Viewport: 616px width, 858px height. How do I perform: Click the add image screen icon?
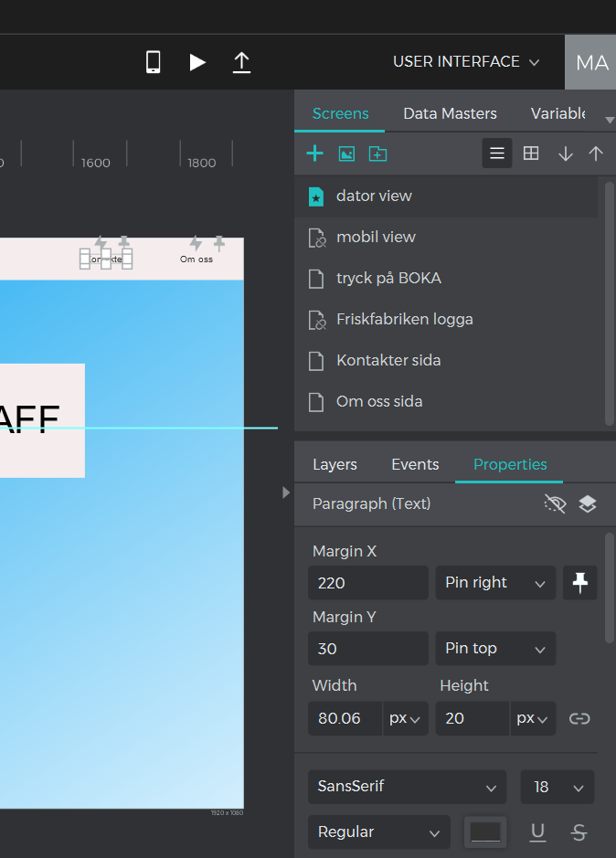(346, 154)
